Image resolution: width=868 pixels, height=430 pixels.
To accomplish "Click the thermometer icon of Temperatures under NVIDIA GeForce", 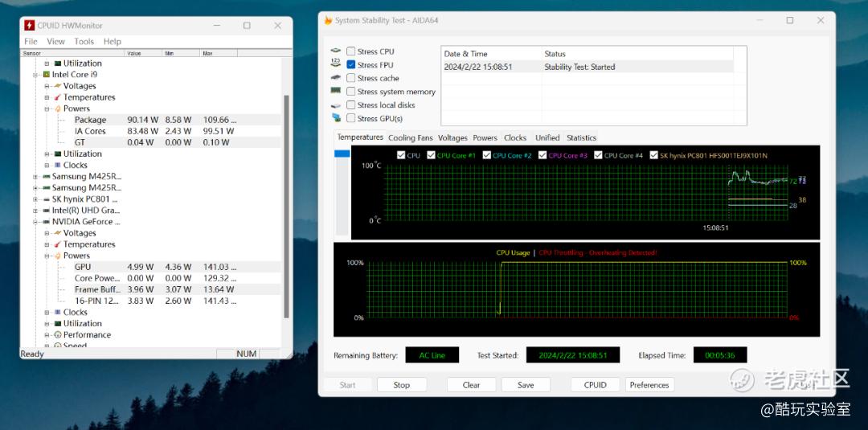I will point(58,244).
